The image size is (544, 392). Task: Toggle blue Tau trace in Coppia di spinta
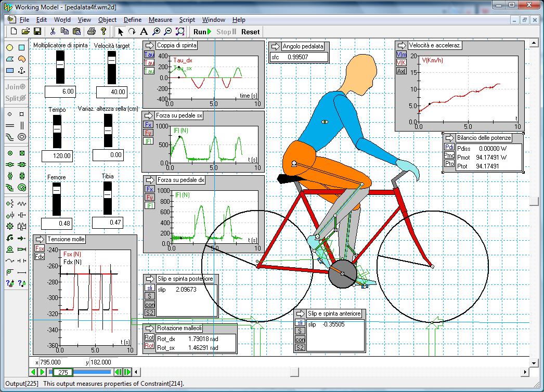149,55
